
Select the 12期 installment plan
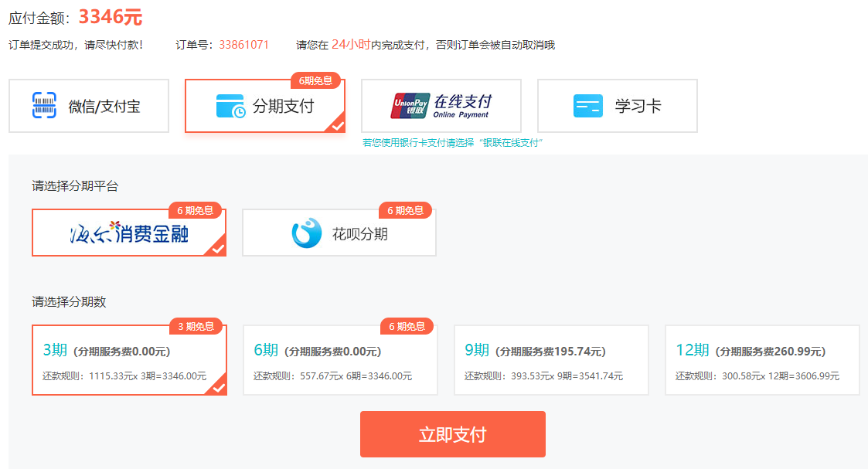(x=762, y=360)
